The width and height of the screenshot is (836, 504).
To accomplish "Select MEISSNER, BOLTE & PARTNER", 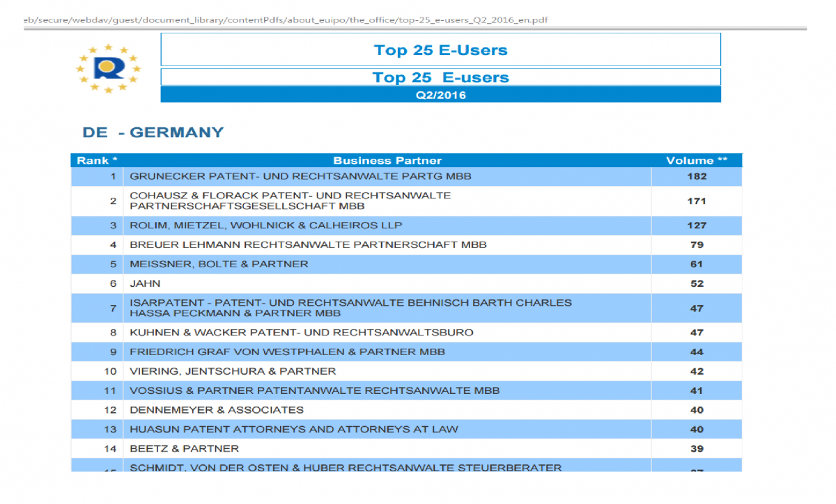I will coord(219,264).
